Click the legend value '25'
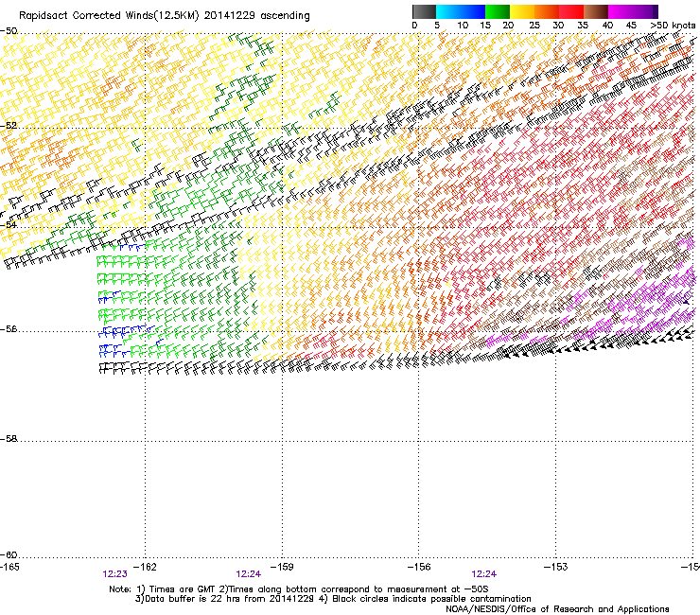Image resolution: width=700 pixels, height=615 pixels. point(534,26)
